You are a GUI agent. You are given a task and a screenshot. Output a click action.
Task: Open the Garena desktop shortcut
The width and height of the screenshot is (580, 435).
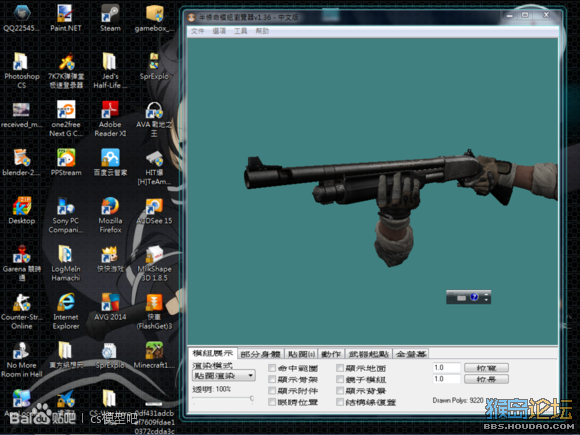(21, 263)
